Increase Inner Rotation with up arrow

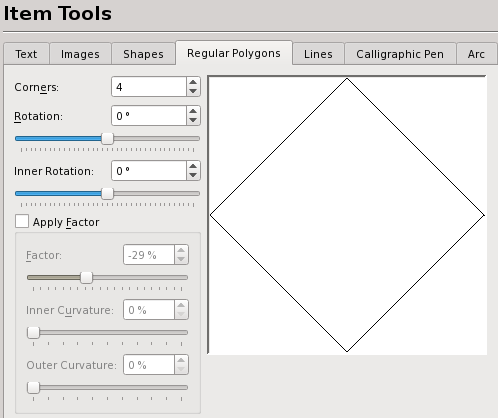point(193,166)
